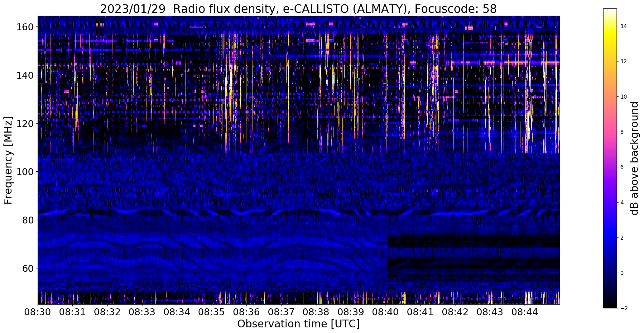Click the 08:38 time tick label
Screen dimensions: 644x333
316,312
